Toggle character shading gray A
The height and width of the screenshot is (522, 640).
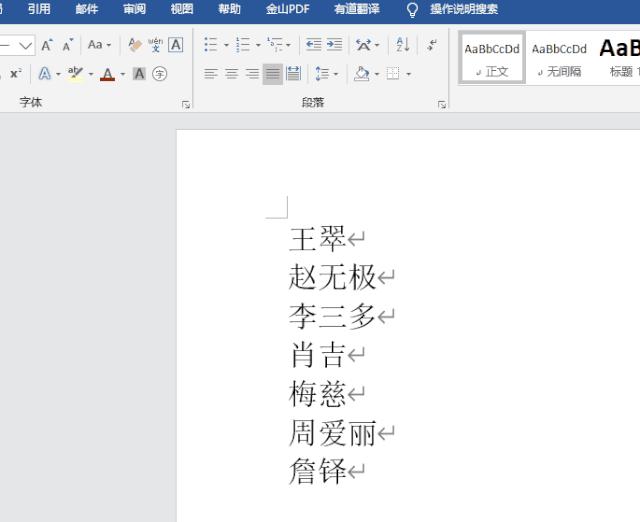[x=139, y=74]
